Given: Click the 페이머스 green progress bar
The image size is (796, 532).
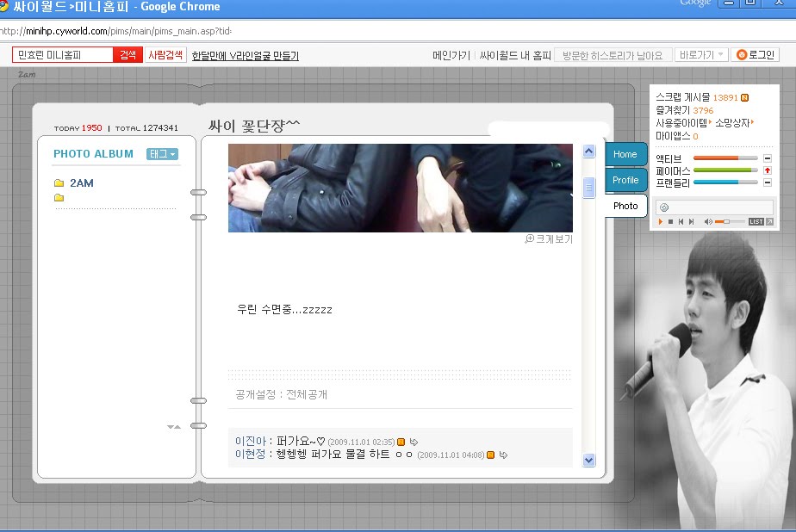Looking at the screenshot, I should coord(725,170).
